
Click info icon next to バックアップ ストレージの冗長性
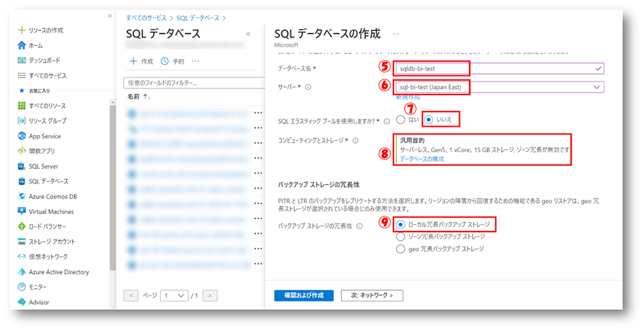coord(359,225)
